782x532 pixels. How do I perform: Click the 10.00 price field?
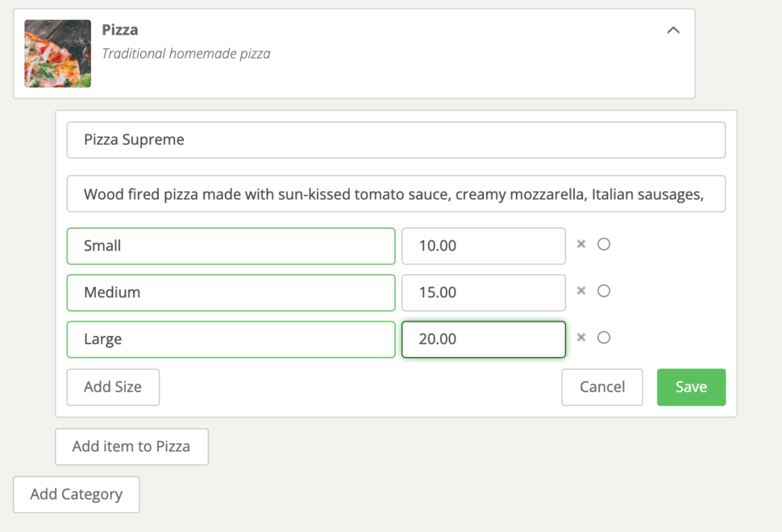(x=483, y=246)
